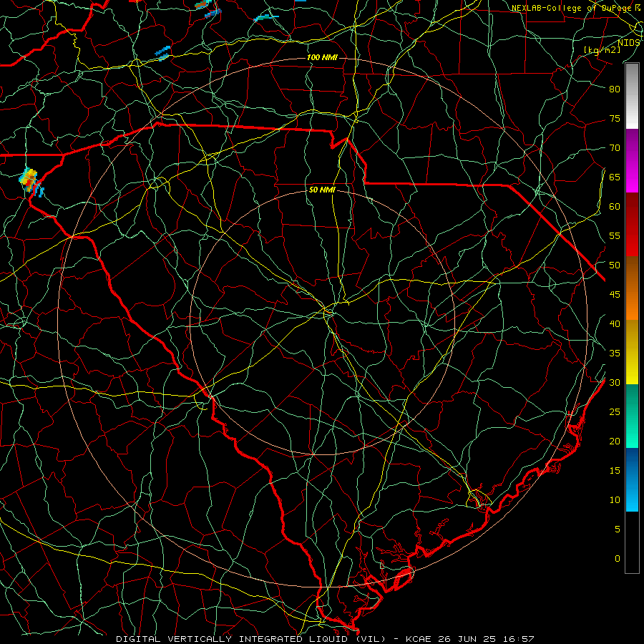Click the 50 legend value
Image resolution: width=644 pixels, height=644 pixels.
(x=615, y=265)
